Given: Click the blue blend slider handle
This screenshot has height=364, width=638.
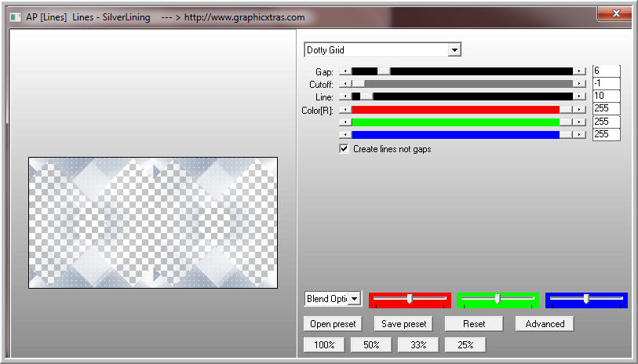Looking at the screenshot, I should pos(586,299).
